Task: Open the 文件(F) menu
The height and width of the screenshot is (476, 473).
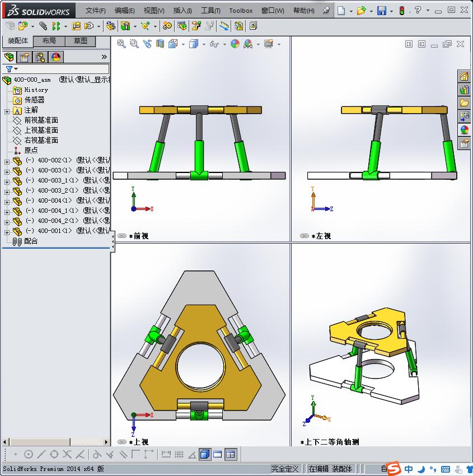Action: coord(95,11)
